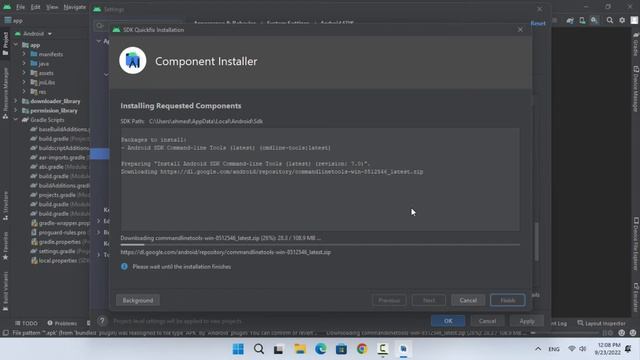The height and width of the screenshot is (360, 640).
Task: Click Reset link in Settings dialog
Action: pyautogui.click(x=538, y=23)
